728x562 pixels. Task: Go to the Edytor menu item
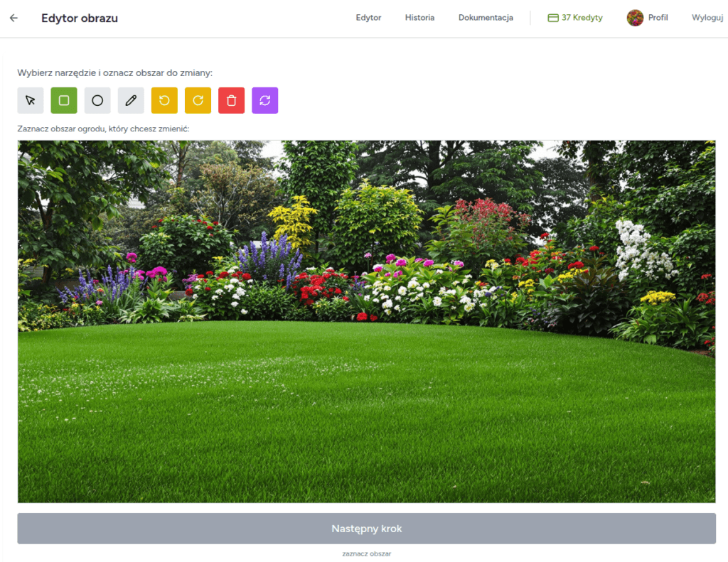pyautogui.click(x=368, y=18)
